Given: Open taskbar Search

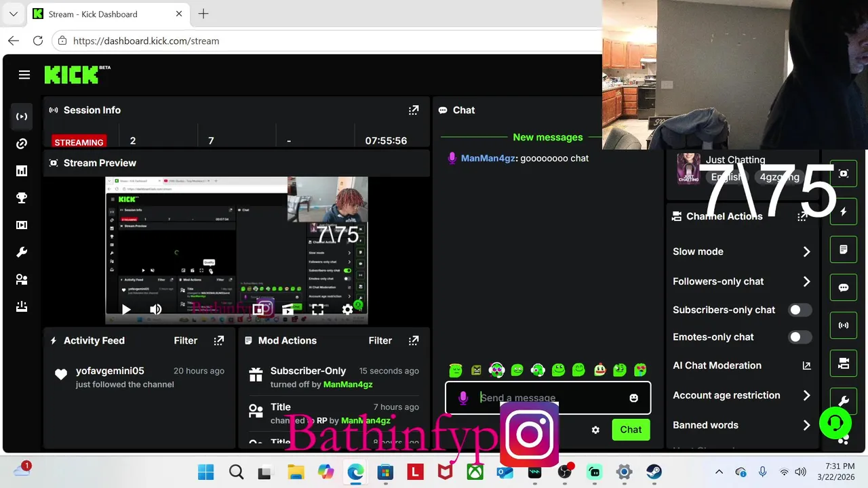Looking at the screenshot, I should click(x=235, y=472).
